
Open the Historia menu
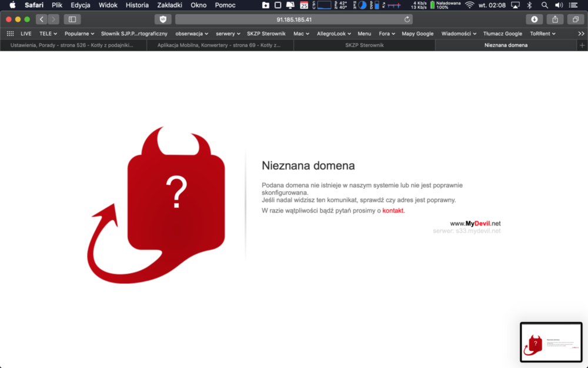137,5
